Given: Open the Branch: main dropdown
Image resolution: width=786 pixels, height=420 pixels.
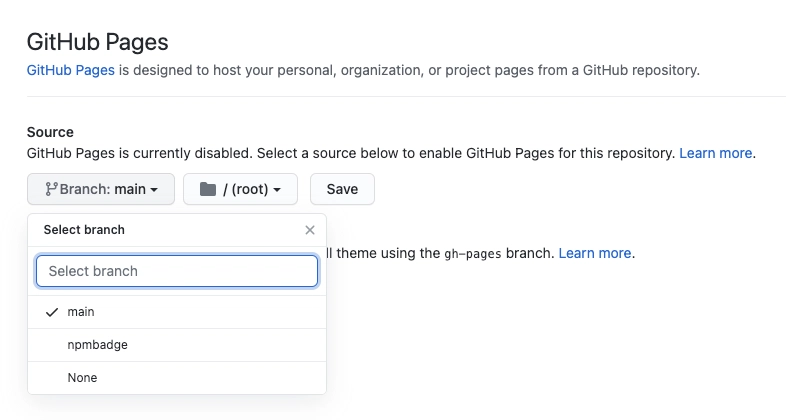Looking at the screenshot, I should 101,189.
